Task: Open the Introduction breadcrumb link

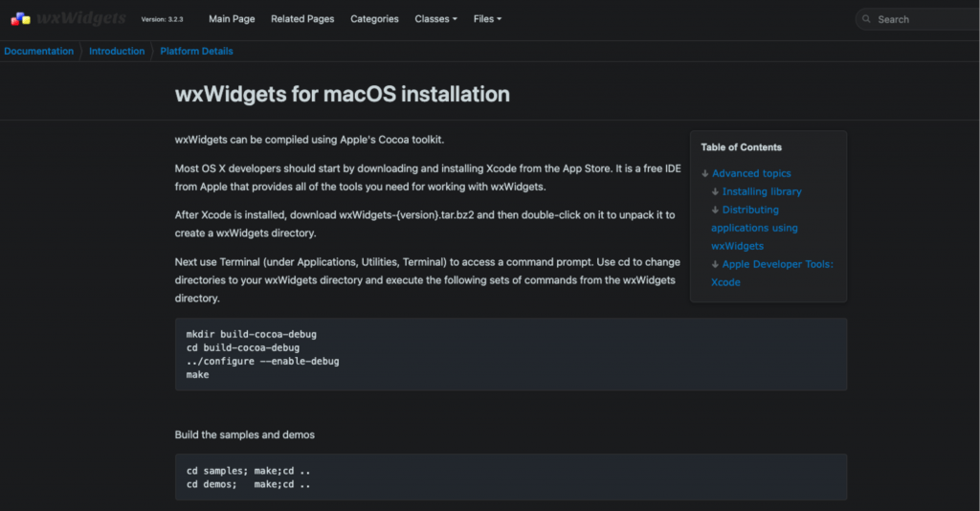Action: point(117,52)
